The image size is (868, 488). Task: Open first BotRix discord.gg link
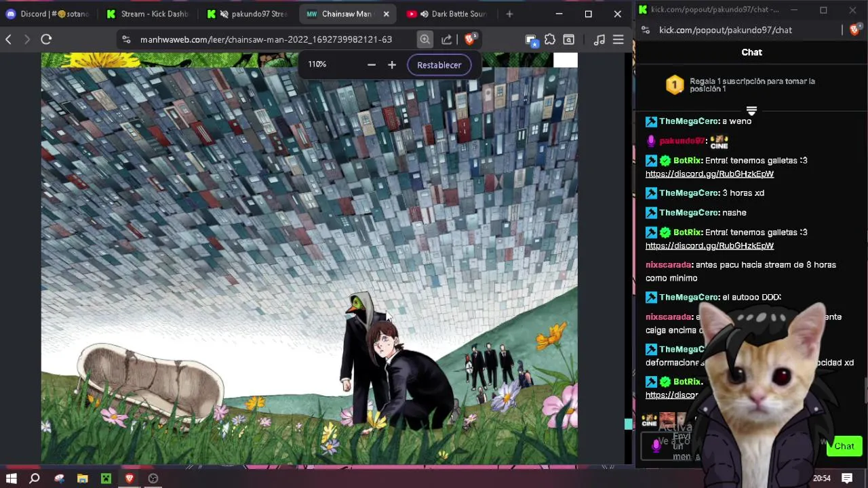pos(709,174)
